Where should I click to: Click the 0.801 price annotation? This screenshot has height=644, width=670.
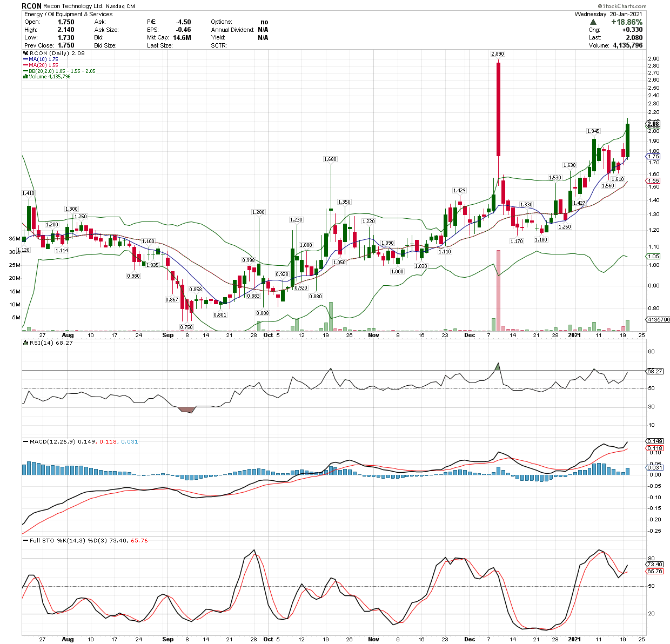tap(220, 315)
